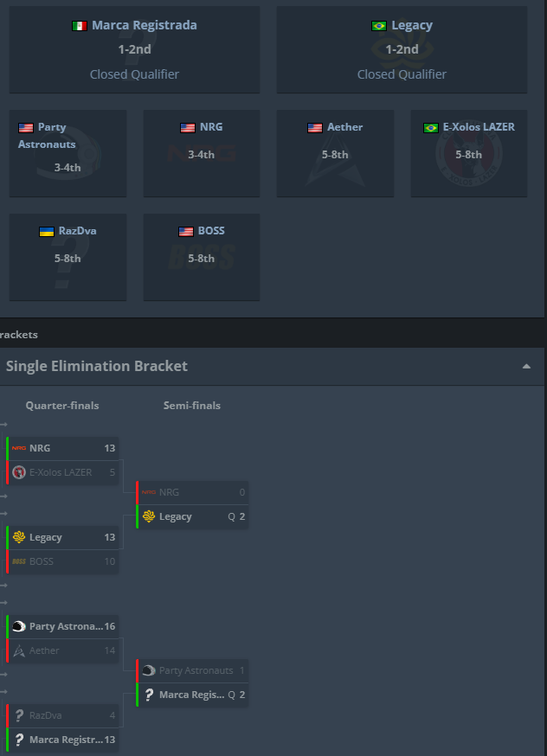Open BOSS team link in placements

[211, 230]
